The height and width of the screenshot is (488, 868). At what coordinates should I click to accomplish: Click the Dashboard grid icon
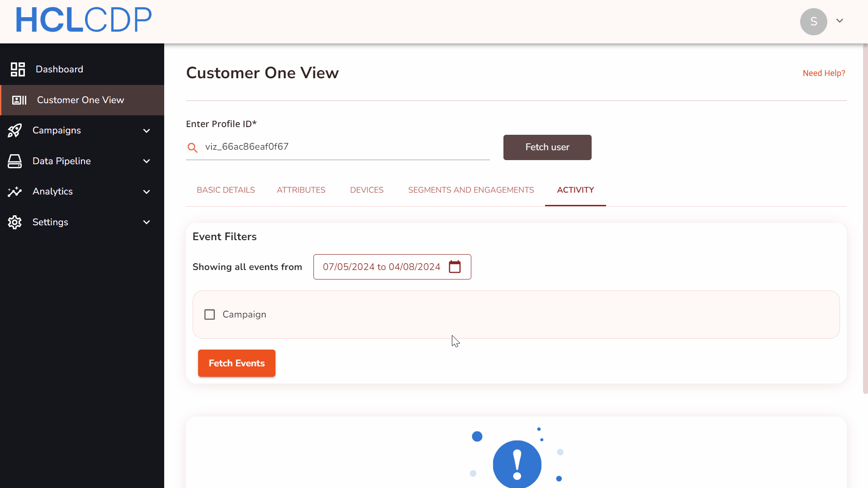coord(18,69)
